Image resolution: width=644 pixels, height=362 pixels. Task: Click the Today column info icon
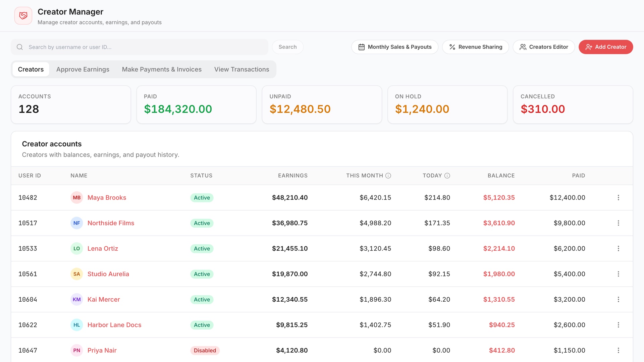click(447, 176)
